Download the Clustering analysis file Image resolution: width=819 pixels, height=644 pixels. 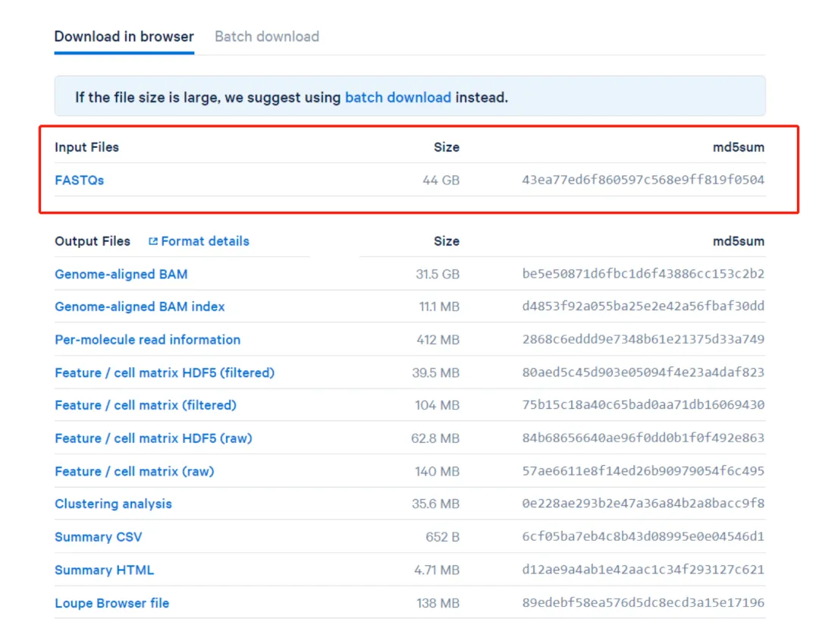tap(113, 504)
